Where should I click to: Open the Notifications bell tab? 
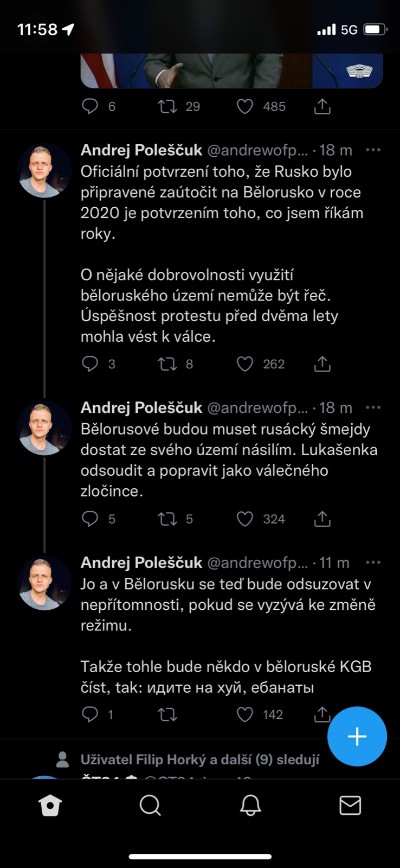pos(250,806)
